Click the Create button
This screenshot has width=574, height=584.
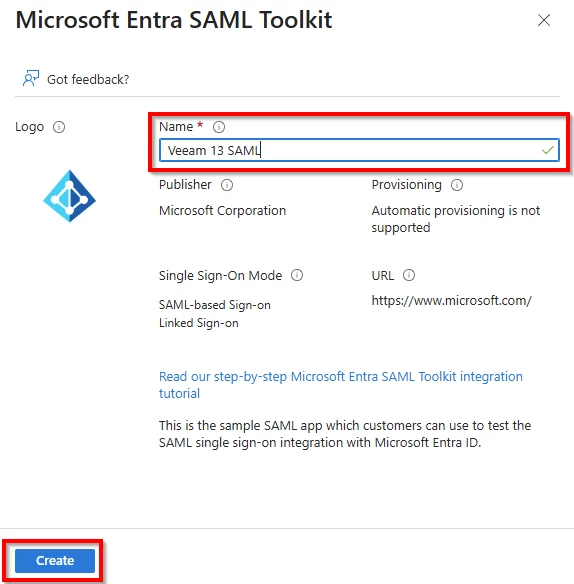(55, 561)
